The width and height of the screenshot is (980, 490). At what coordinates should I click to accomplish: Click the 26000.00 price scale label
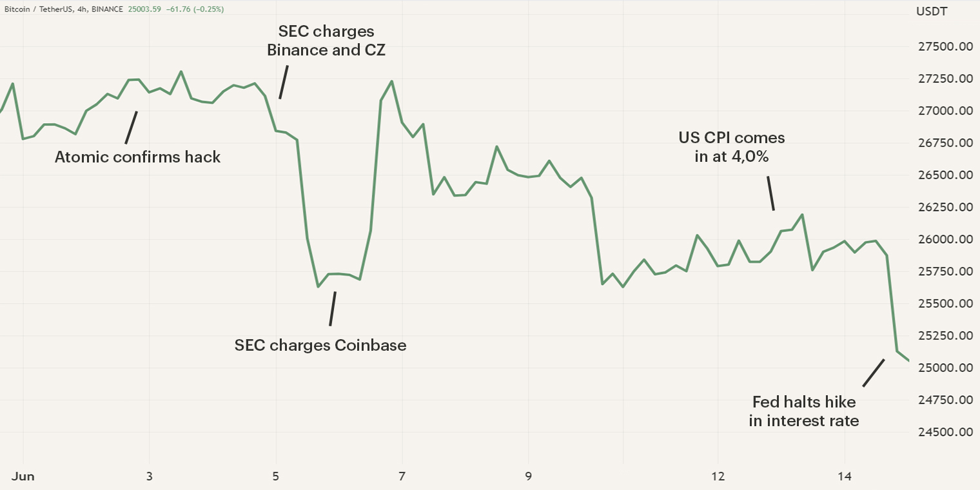[946, 240]
